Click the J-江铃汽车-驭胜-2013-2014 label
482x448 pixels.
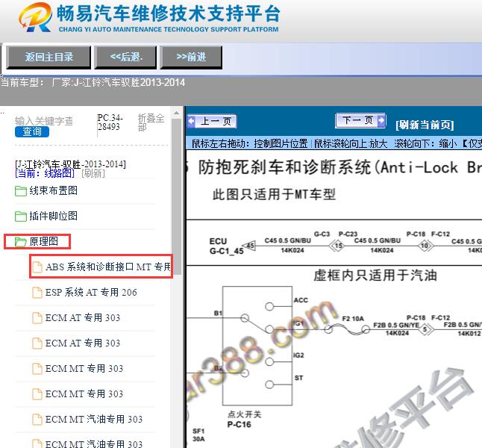click(x=70, y=164)
